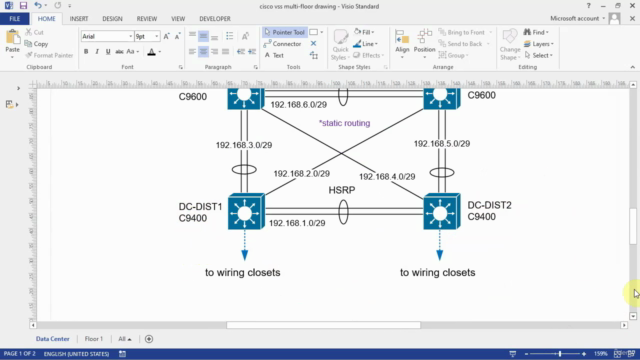
Task: Open the All pages list button
Action: (x=124, y=339)
